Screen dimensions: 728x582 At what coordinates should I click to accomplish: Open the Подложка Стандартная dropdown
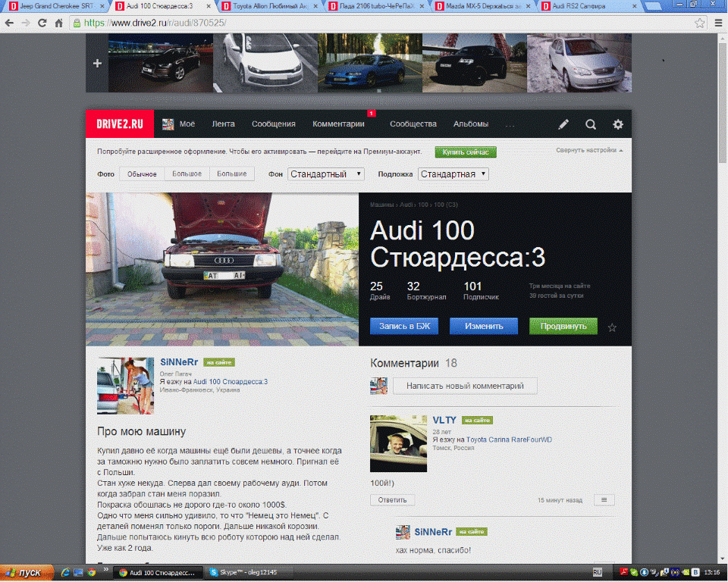pos(453,174)
